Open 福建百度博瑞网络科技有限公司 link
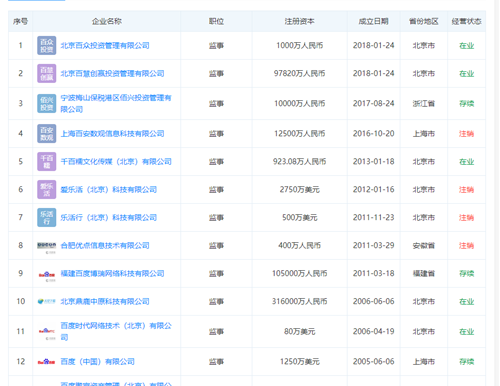This screenshot has width=500, height=386. click(112, 274)
